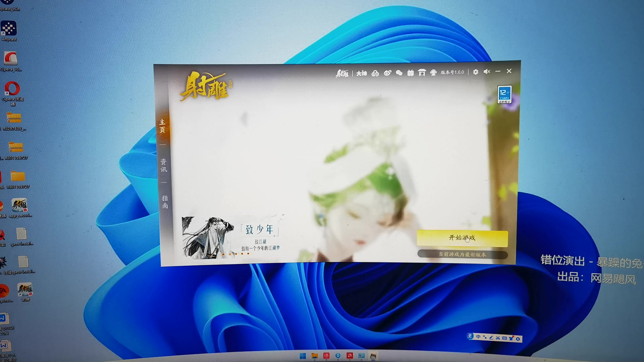Click the 12+ CADPA age rating badge

coord(504,95)
